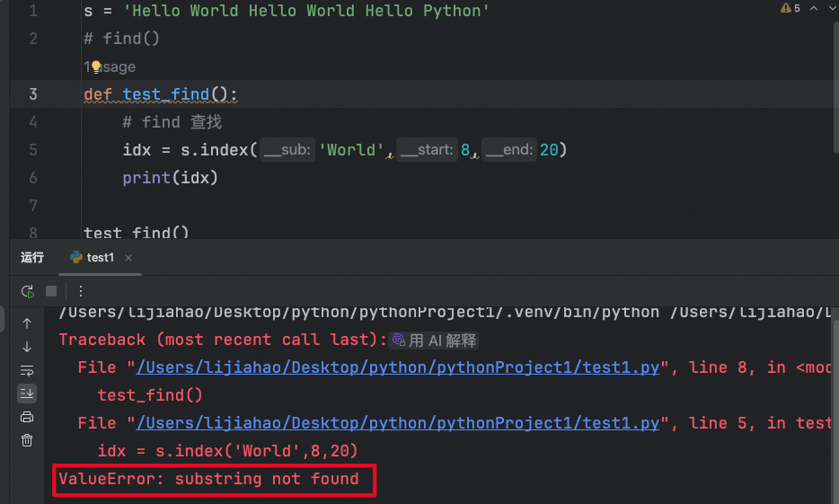Go to next highlighted problem arrow
Viewport: 839px width, 504px height.
tap(833, 8)
